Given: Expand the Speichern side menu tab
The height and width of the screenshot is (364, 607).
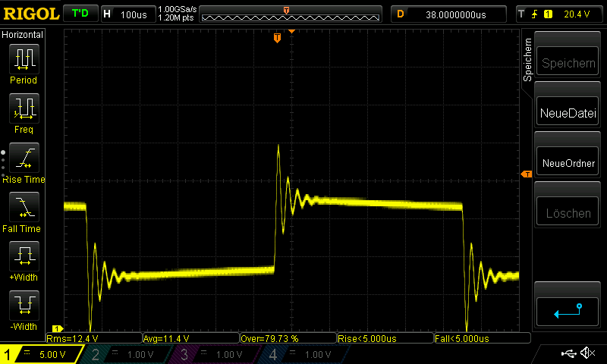Looking at the screenshot, I should (x=528, y=59).
